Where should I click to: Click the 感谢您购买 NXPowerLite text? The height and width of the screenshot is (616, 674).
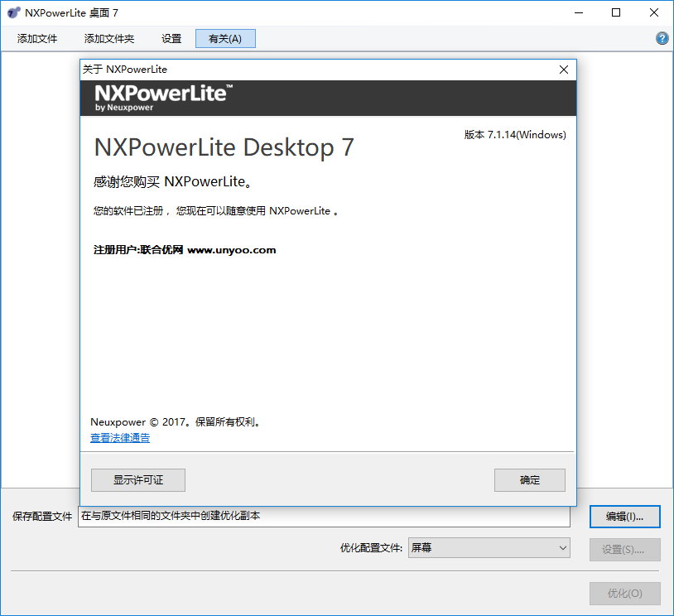(172, 182)
